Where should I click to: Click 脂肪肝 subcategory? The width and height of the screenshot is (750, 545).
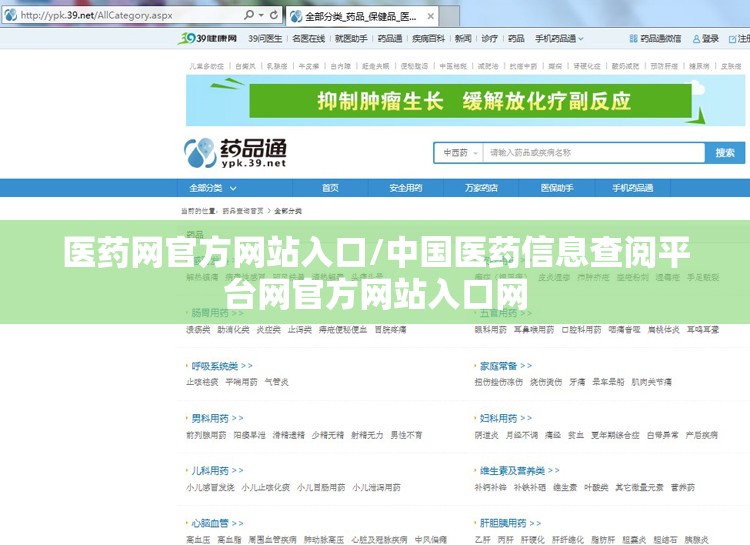pyautogui.click(x=603, y=540)
